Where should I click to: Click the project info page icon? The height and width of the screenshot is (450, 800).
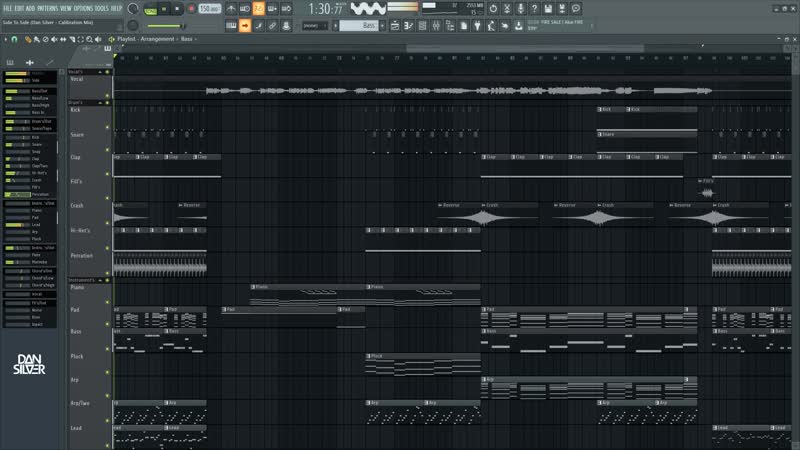(464, 26)
